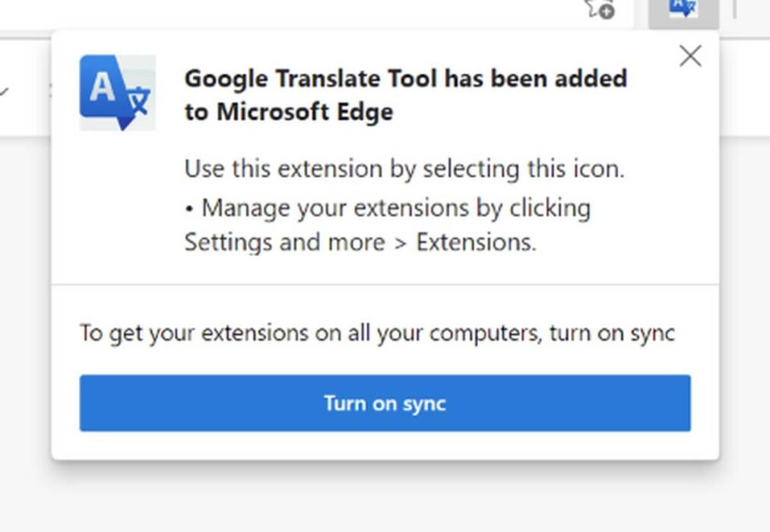The height and width of the screenshot is (532, 770).
Task: Click the empty page area right of the popup
Action: (x=745, y=294)
